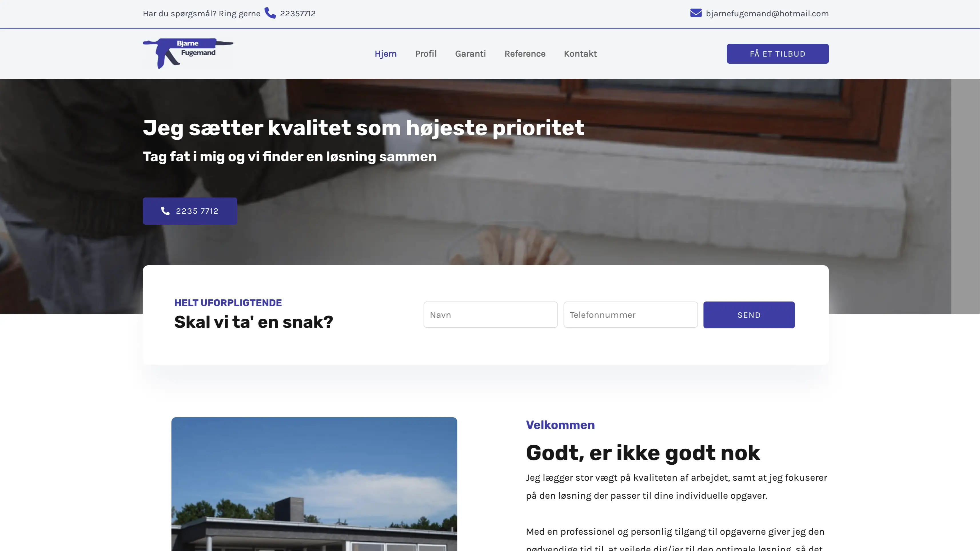Image resolution: width=980 pixels, height=551 pixels.
Task: Click the bjarnefugemand@hotmail.com email link
Action: click(x=767, y=13)
